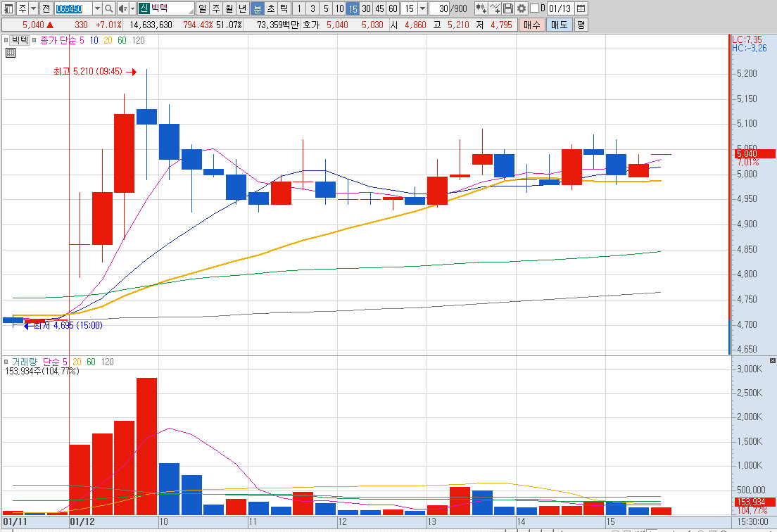Click the 최고 5,210 (09:45) high label
This screenshot has height=532, width=777.
[x=88, y=71]
